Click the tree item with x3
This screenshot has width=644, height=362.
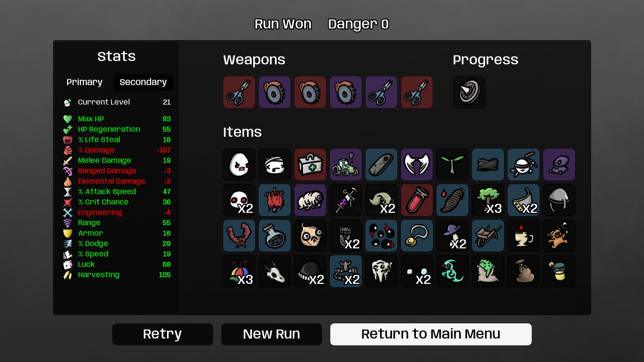[x=488, y=200]
